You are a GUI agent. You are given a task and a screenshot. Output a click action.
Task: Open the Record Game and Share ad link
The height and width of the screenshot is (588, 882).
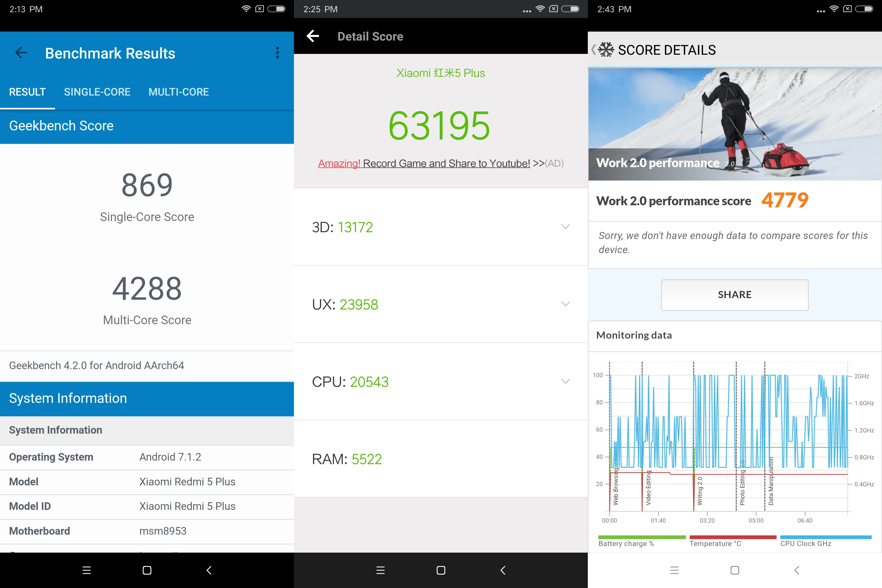pos(440,164)
